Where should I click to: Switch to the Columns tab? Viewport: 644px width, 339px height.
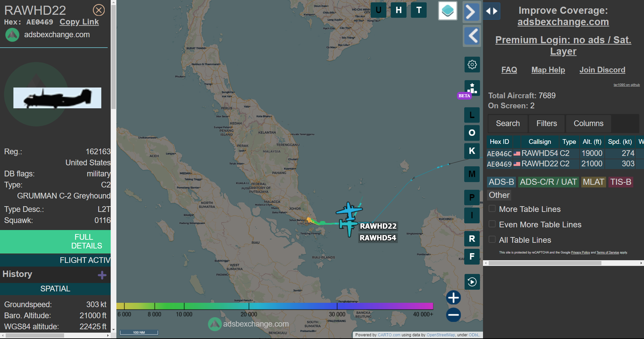(x=588, y=123)
